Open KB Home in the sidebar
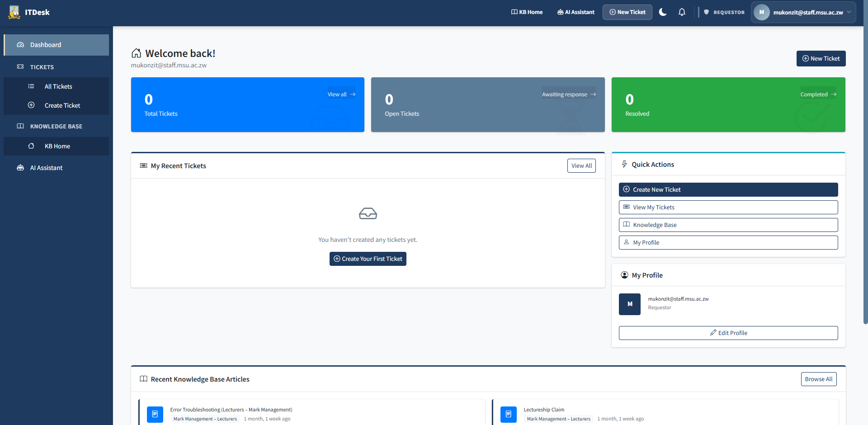868x425 pixels. (56, 146)
